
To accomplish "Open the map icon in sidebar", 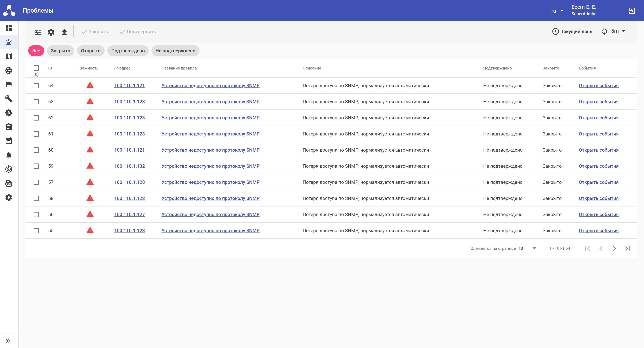I will pos(9,57).
